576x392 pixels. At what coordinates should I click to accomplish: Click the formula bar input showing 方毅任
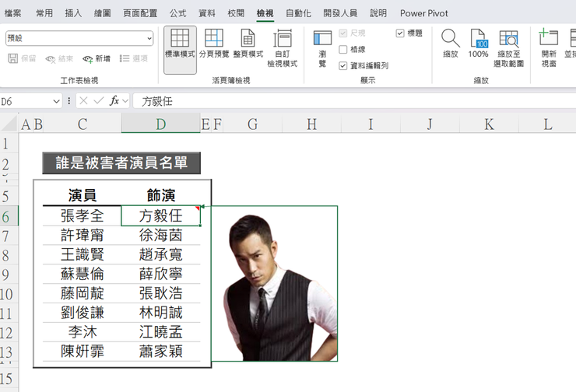click(353, 101)
